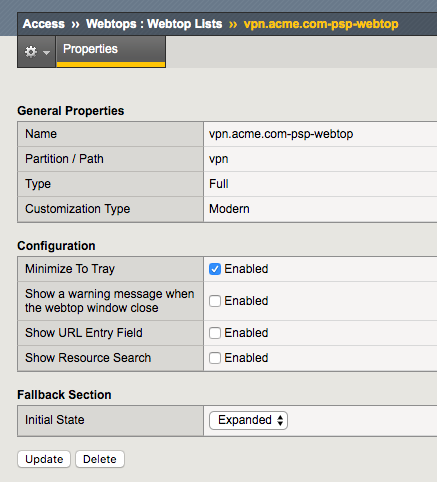Click the Configuration section heading

coord(56,246)
